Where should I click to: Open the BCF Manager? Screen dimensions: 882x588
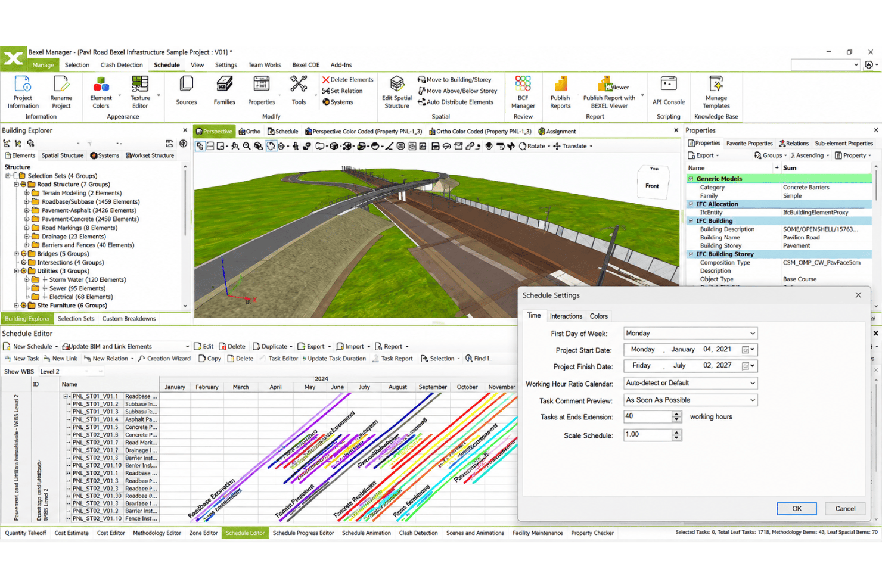coord(523,92)
